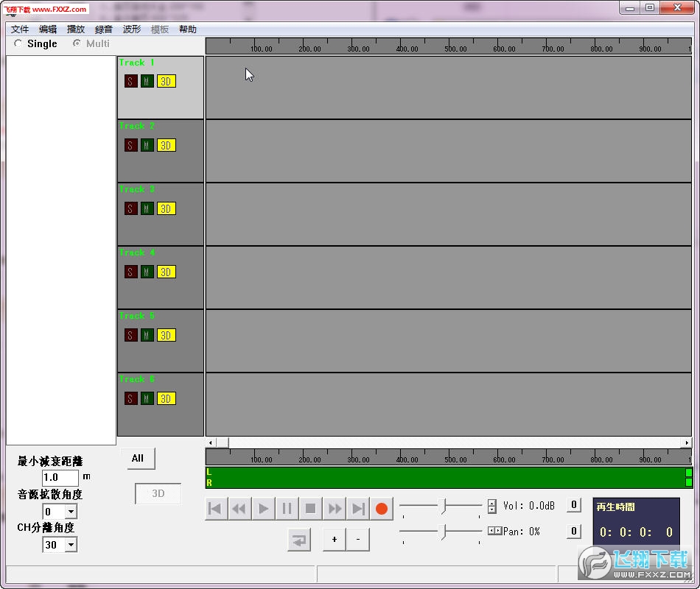Click 700.00 on the bottom time ruler
The height and width of the screenshot is (589, 700).
[553, 459]
